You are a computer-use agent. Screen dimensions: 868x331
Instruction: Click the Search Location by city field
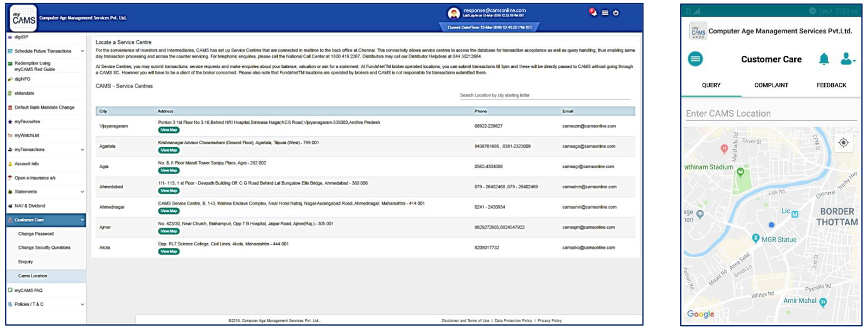tap(544, 96)
